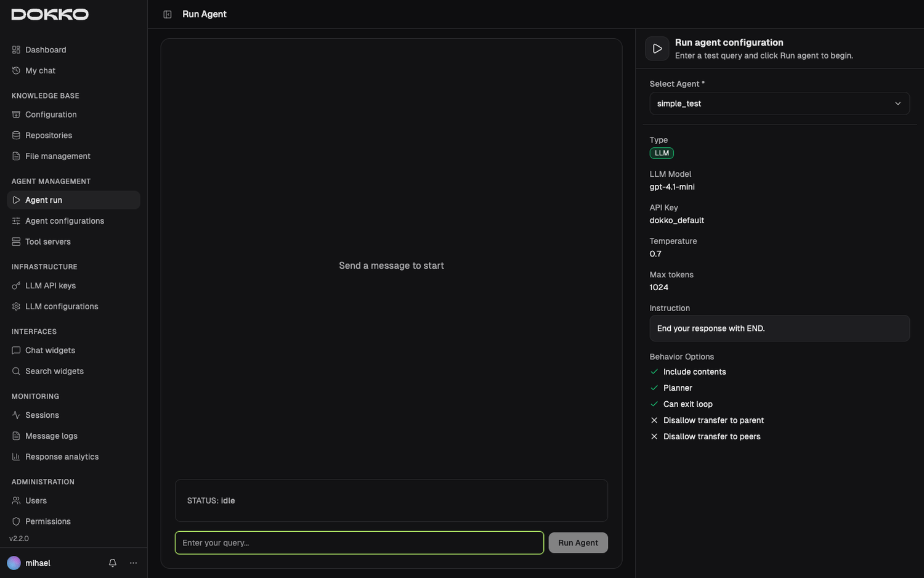Open the user options ellipsis menu
Screen dimensions: 924x578
134,563
